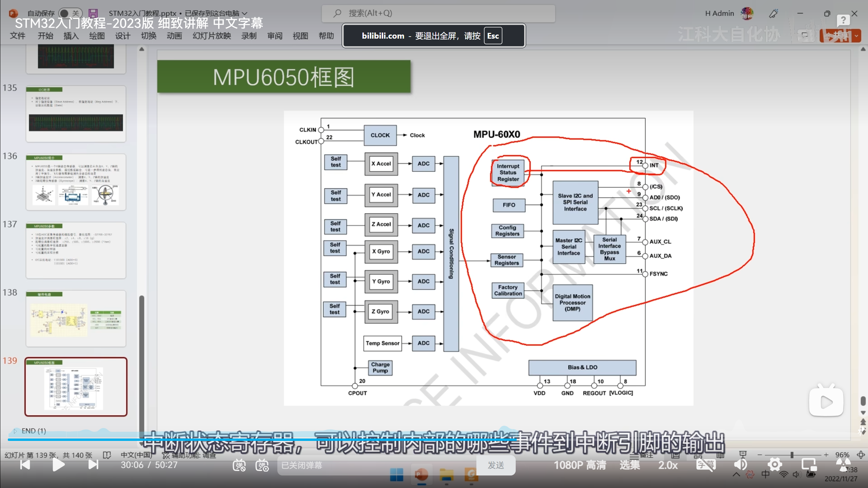Screen dimensions: 868x488
Task: Go to the previous video
Action: (25, 465)
